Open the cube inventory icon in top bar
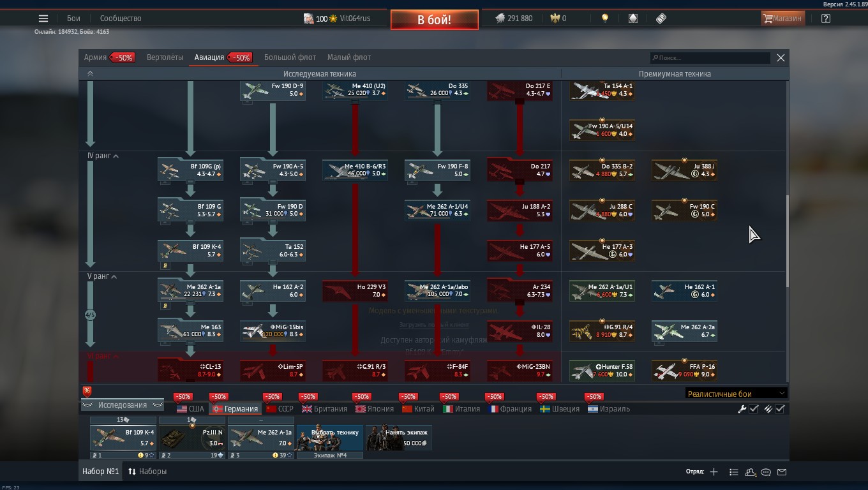 [632, 19]
